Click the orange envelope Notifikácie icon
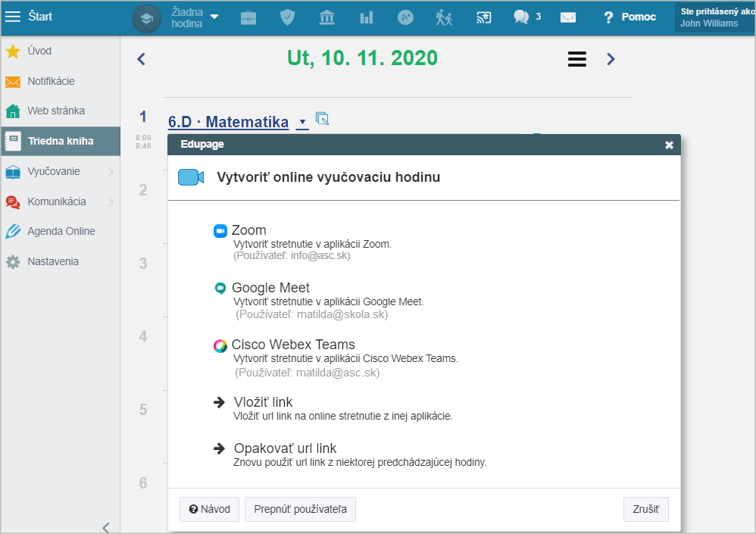Image resolution: width=756 pixels, height=534 pixels. [x=13, y=82]
